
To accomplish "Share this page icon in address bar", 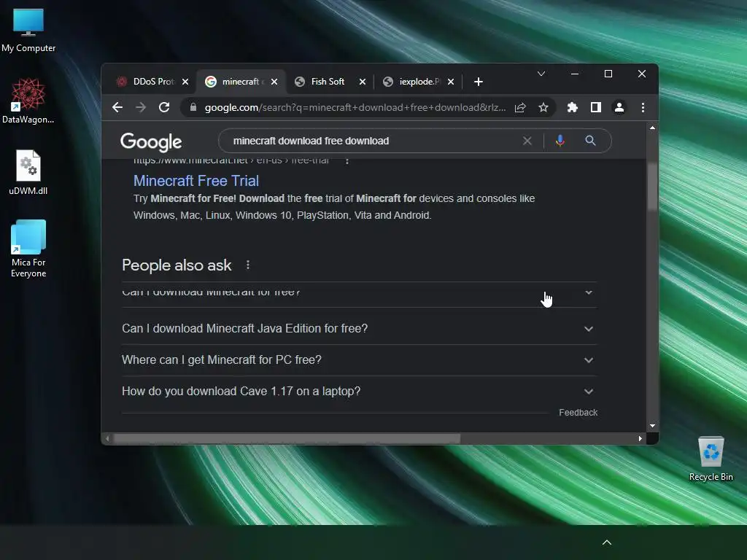I will pos(520,108).
